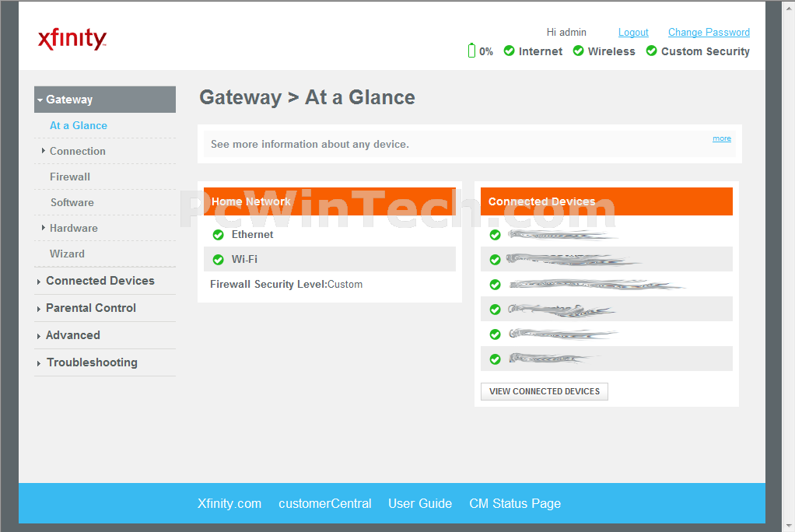
Task: Click the 'Firewall Security Level:Custom' text
Action: point(286,284)
